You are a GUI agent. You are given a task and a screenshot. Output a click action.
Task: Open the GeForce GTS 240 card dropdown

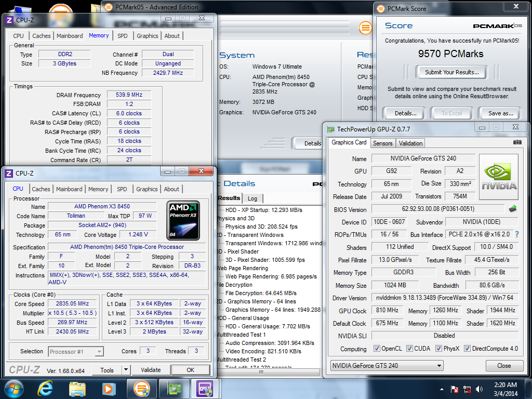(x=387, y=365)
